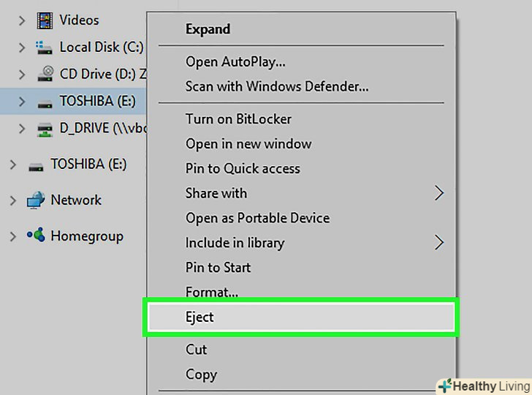
Task: Click the lower TOSHIBA (E:) drive icon
Action: click(35, 165)
